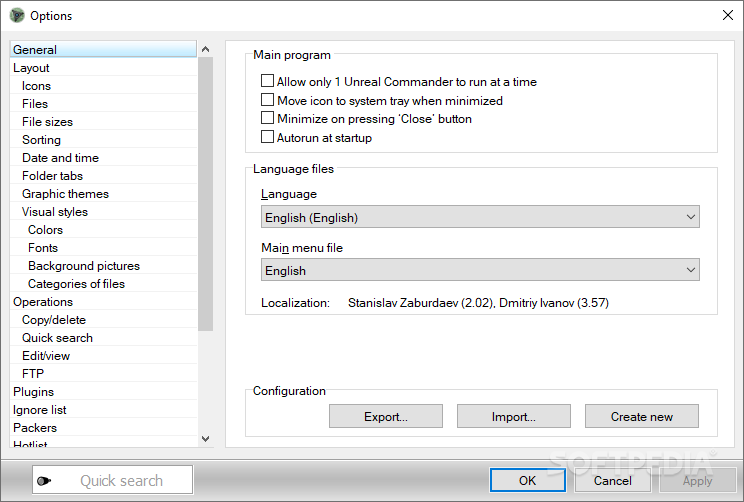The height and width of the screenshot is (502, 744).
Task: Click the Apply button
Action: click(698, 480)
